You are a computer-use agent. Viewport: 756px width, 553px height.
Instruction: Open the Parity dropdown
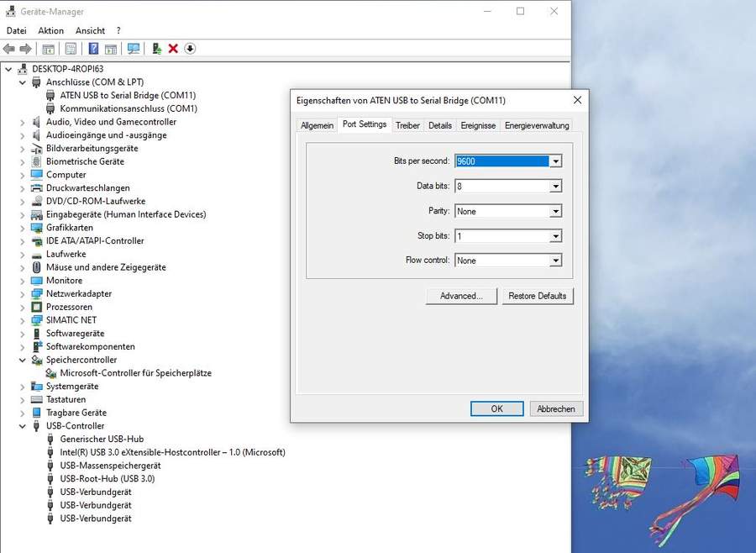click(x=555, y=211)
